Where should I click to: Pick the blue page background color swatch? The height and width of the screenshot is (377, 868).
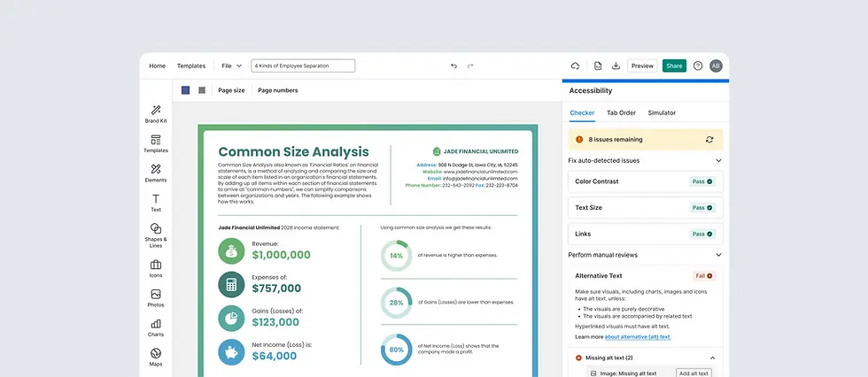(x=185, y=90)
